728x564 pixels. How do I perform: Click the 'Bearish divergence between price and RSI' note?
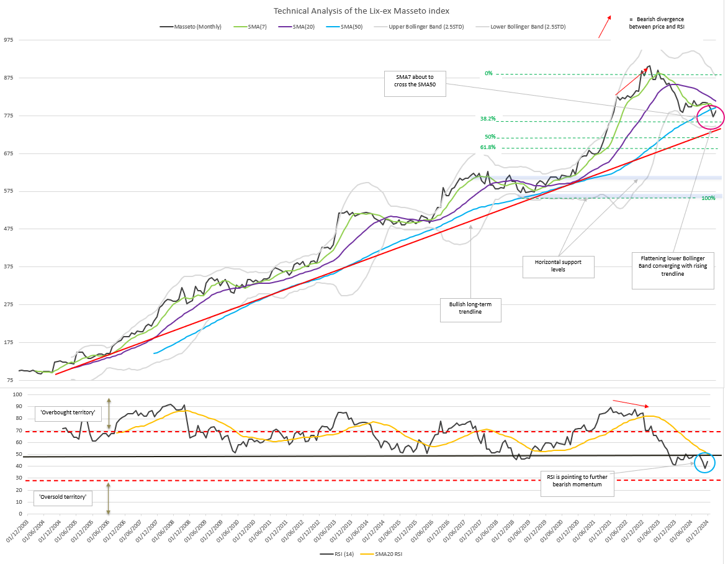tap(657, 23)
